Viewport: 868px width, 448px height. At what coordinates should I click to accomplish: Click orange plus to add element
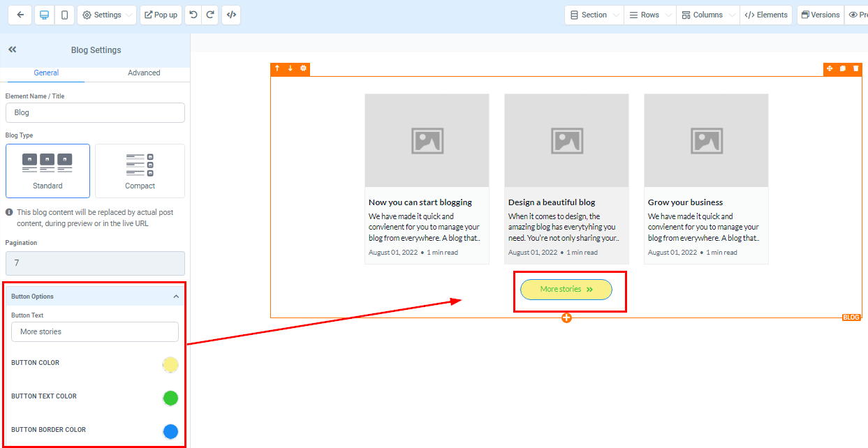coord(566,318)
